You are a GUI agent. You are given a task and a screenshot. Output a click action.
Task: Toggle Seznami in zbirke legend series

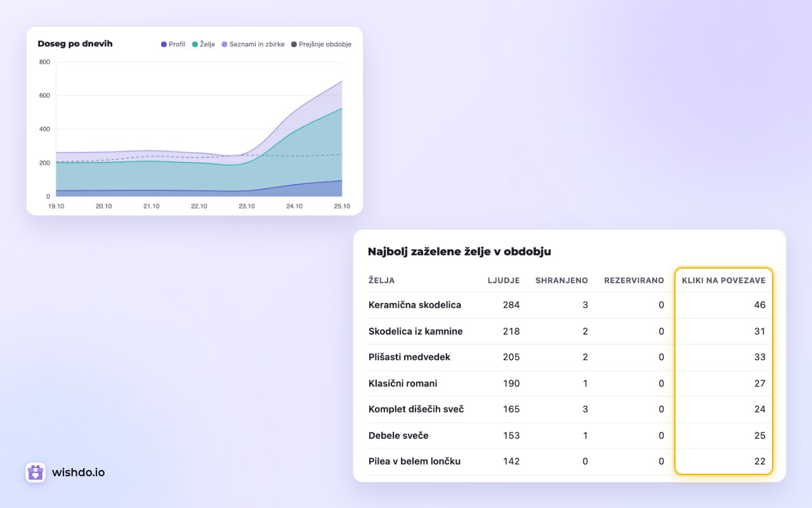click(253, 44)
